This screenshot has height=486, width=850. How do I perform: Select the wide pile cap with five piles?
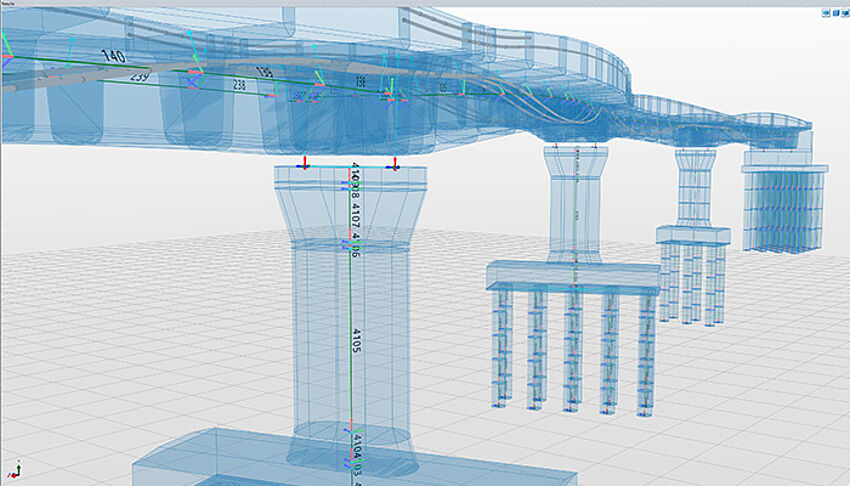tap(570, 275)
